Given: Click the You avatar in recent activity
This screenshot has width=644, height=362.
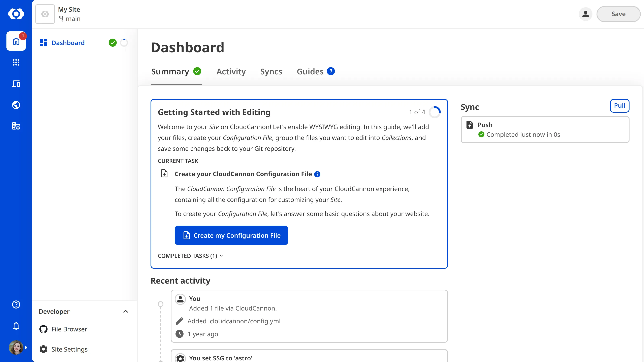Looking at the screenshot, I should 180,299.
